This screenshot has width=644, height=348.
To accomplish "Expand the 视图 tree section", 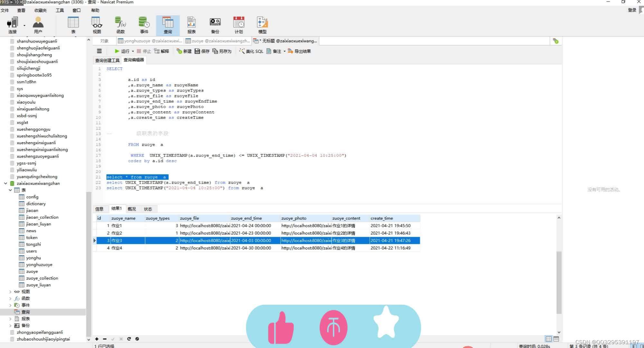I will point(9,291).
